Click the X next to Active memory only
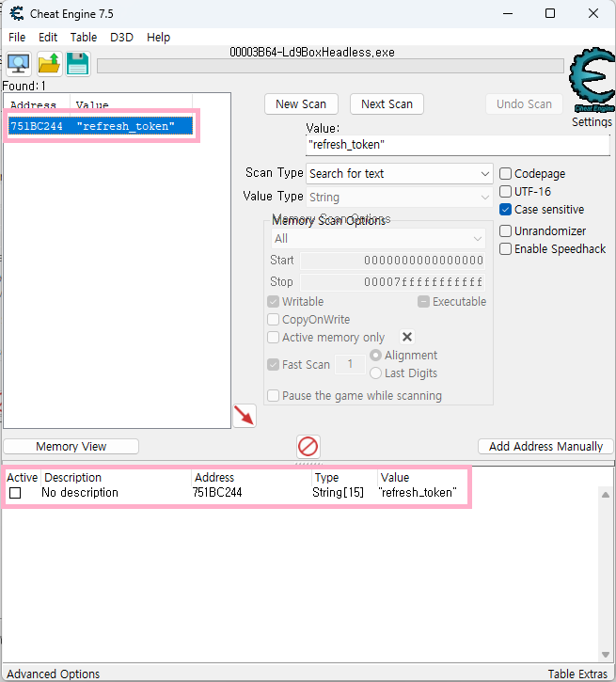This screenshot has height=682, width=616. coord(407,337)
